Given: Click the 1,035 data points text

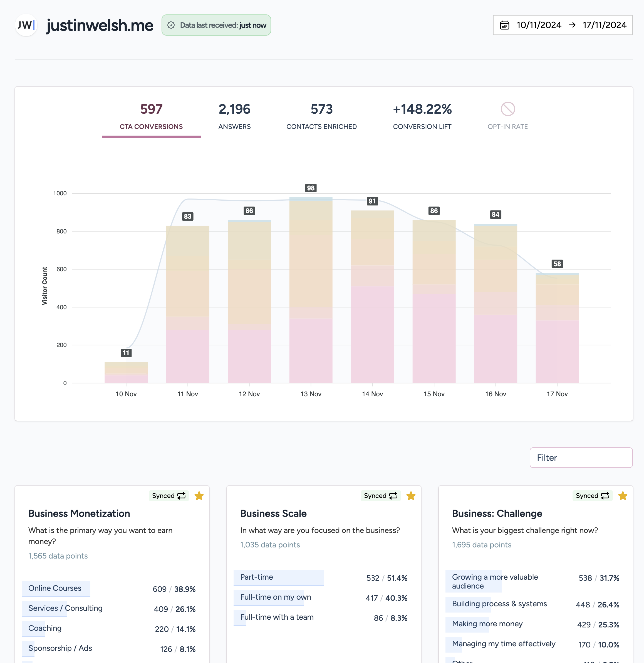Looking at the screenshot, I should tap(270, 545).
